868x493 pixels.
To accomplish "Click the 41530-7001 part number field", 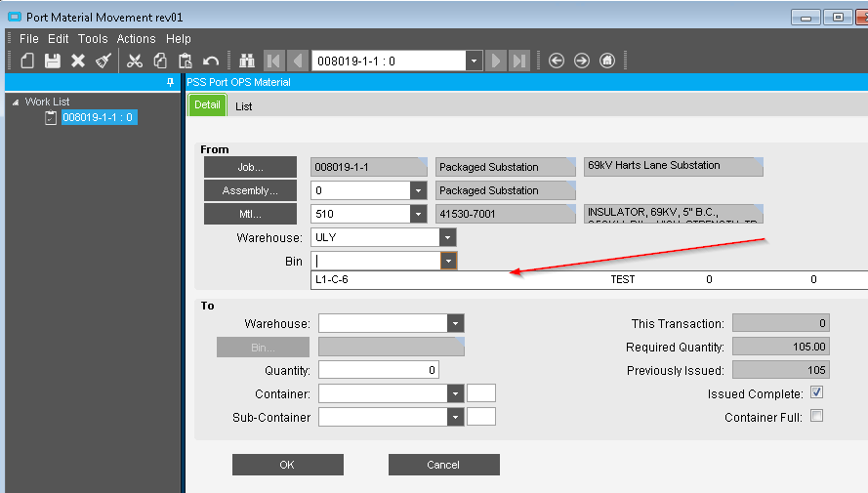I will (506, 214).
